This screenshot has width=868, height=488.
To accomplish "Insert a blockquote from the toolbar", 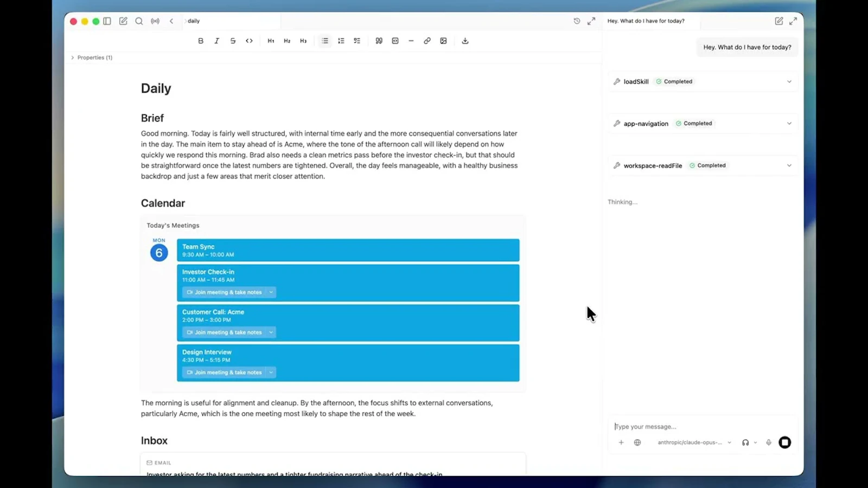I will [x=379, y=41].
